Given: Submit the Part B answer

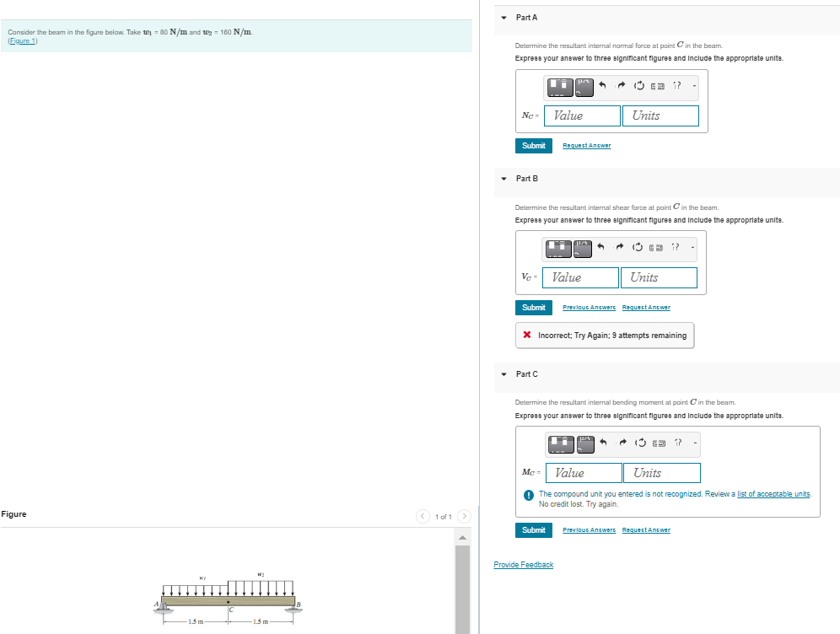Looking at the screenshot, I should pyautogui.click(x=534, y=308).
